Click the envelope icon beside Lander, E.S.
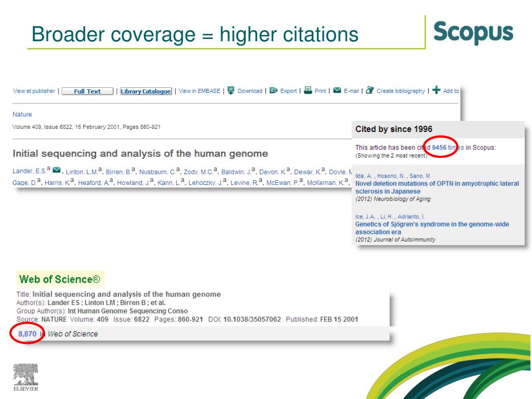Image resolution: width=532 pixels, height=399 pixels. (57, 170)
